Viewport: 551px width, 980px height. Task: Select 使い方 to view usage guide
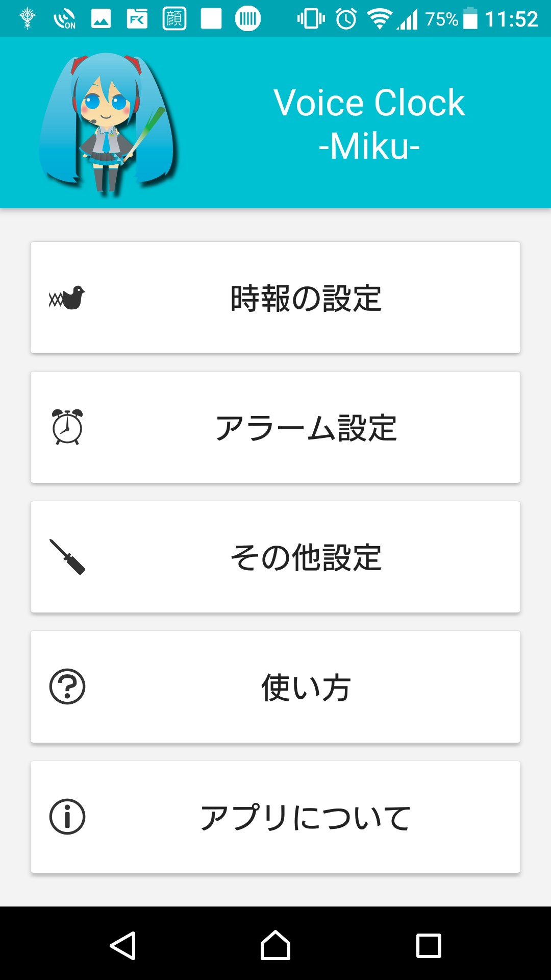coord(306,687)
